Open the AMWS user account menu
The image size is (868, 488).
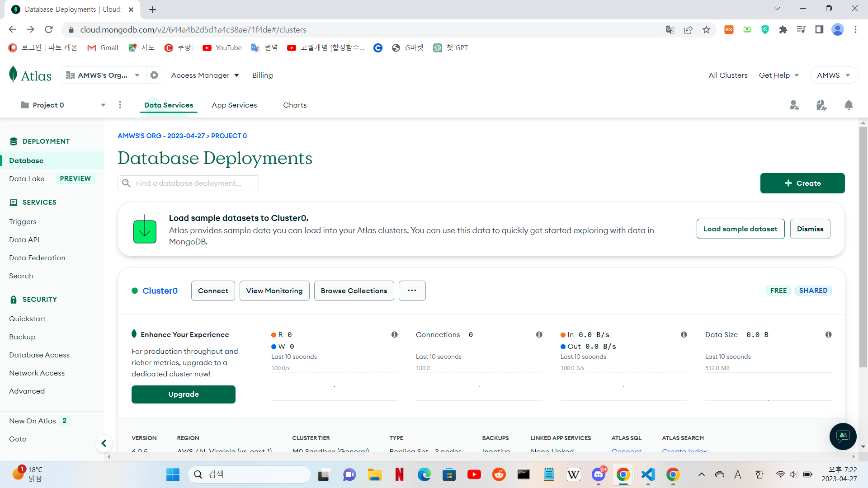click(x=834, y=75)
